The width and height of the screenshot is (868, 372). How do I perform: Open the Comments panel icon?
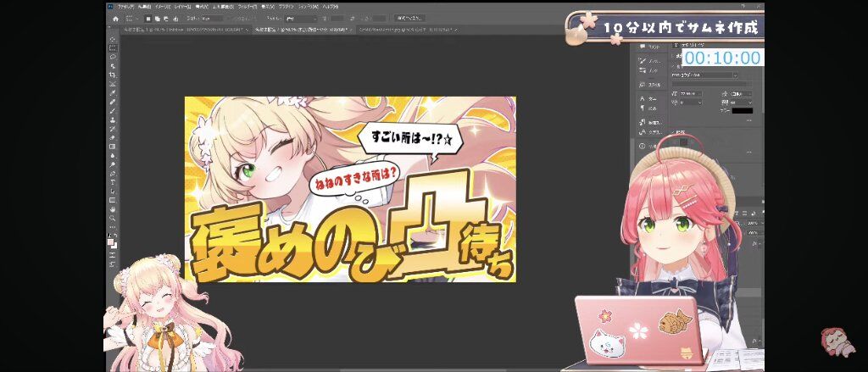point(643,47)
